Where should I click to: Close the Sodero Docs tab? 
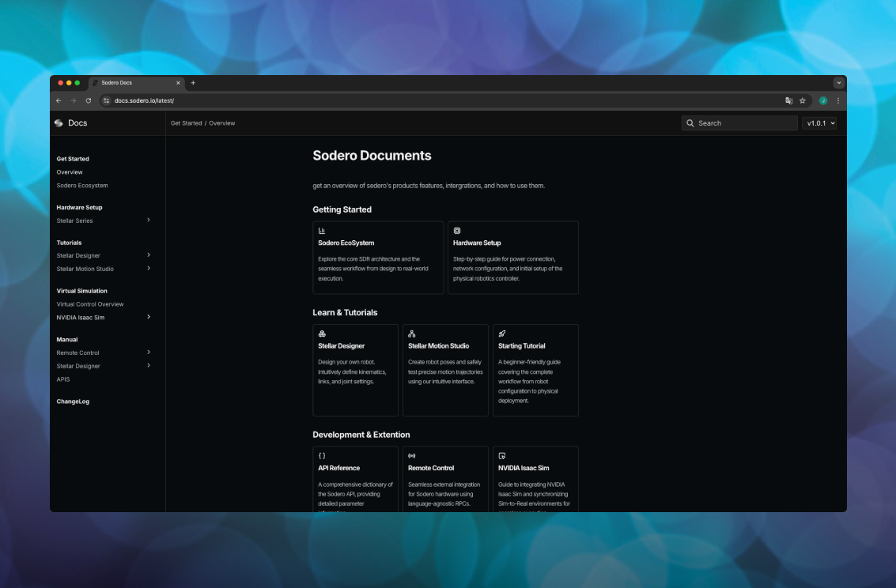(x=178, y=83)
